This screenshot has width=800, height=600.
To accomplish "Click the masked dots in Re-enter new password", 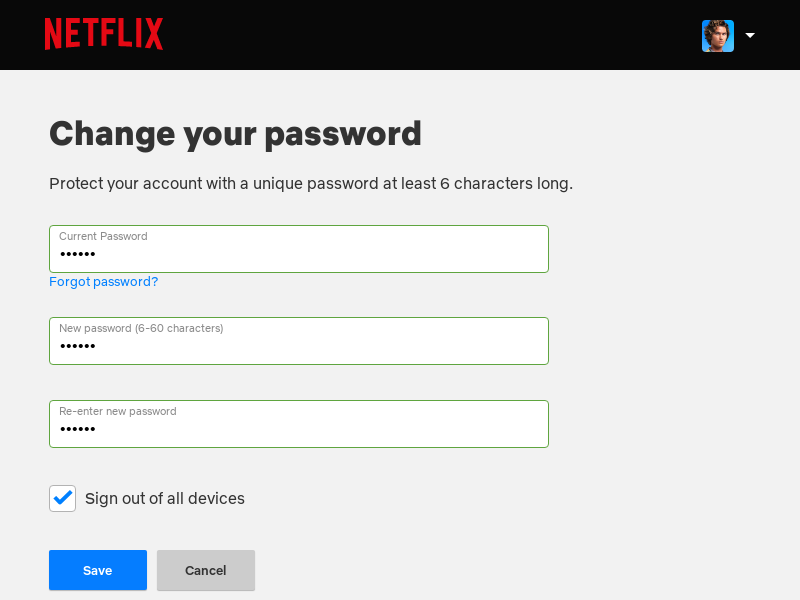I will [77, 430].
